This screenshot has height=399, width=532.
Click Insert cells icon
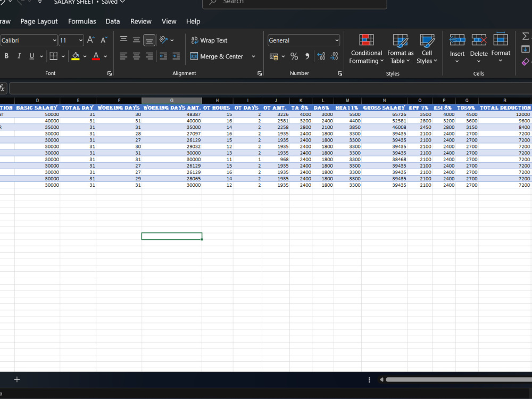(x=457, y=40)
